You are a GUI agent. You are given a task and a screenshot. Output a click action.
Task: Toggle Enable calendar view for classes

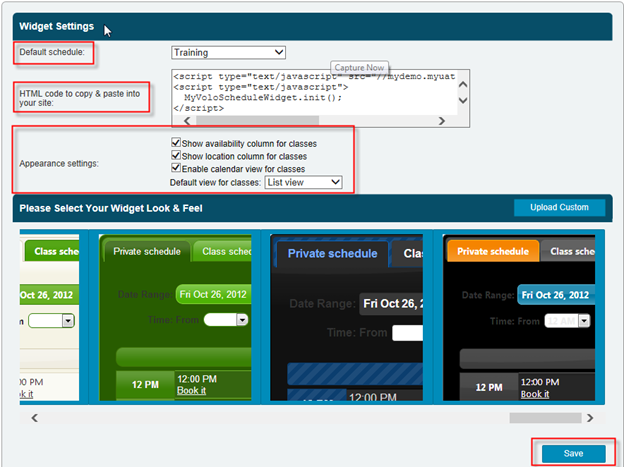176,170
